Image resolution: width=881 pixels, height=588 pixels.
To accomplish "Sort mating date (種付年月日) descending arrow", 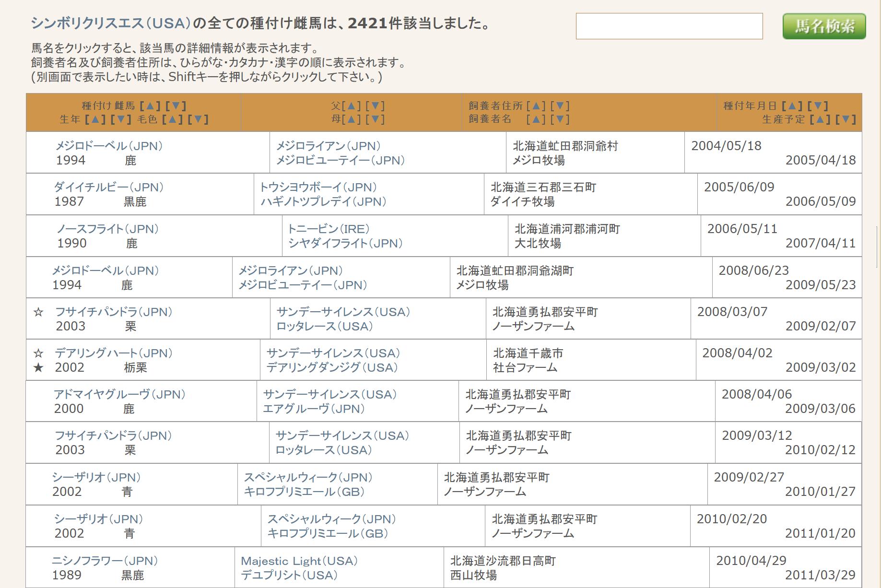I will 818,106.
